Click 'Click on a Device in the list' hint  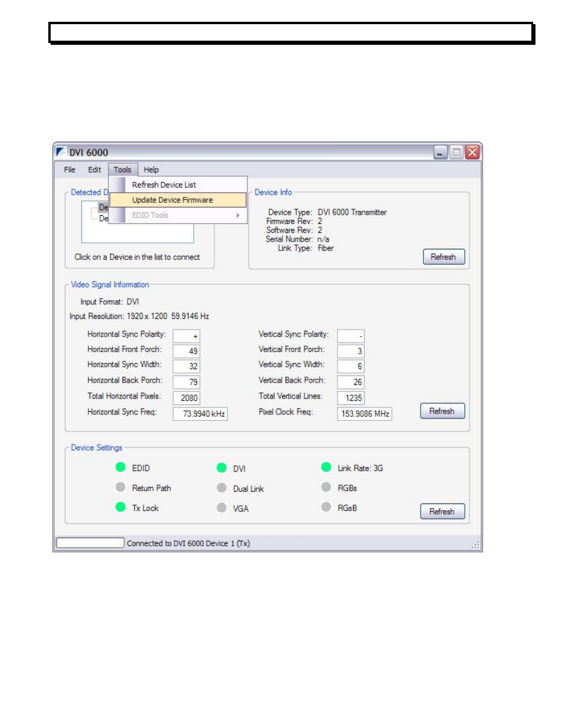tap(137, 257)
